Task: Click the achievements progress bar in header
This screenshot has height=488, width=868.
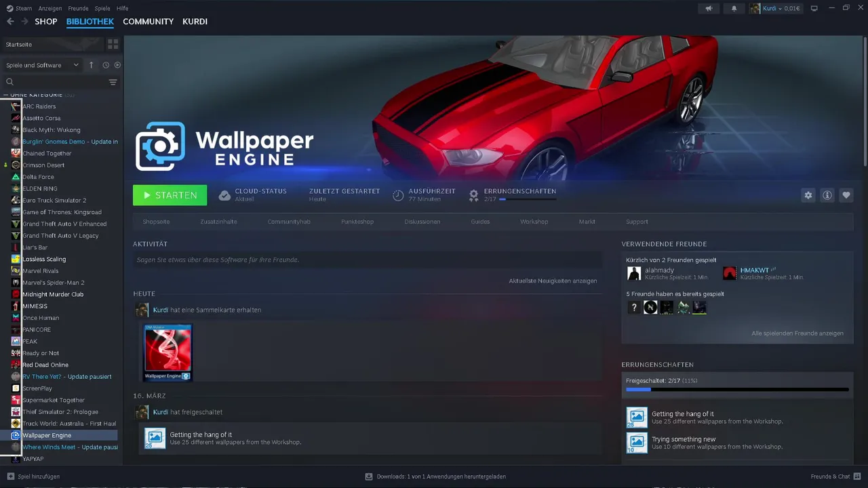Action: (x=528, y=199)
